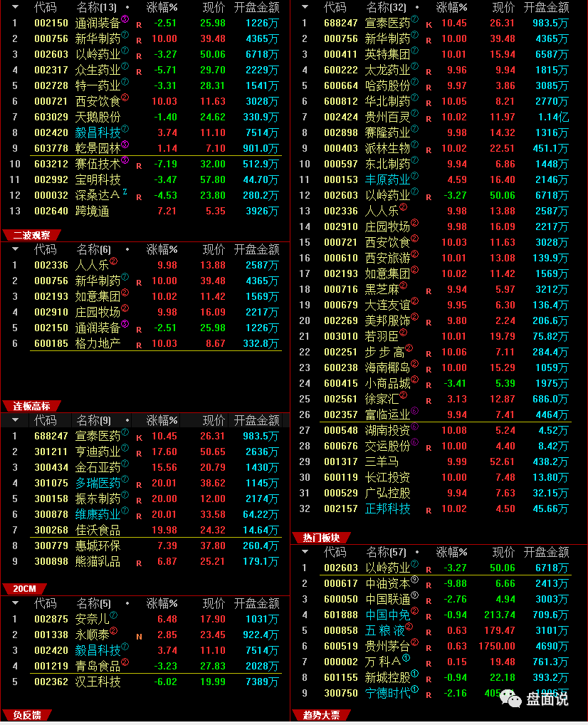Click the K marker on 688247 row in 名称[32] panel
This screenshot has height=725, width=588.
tap(429, 24)
